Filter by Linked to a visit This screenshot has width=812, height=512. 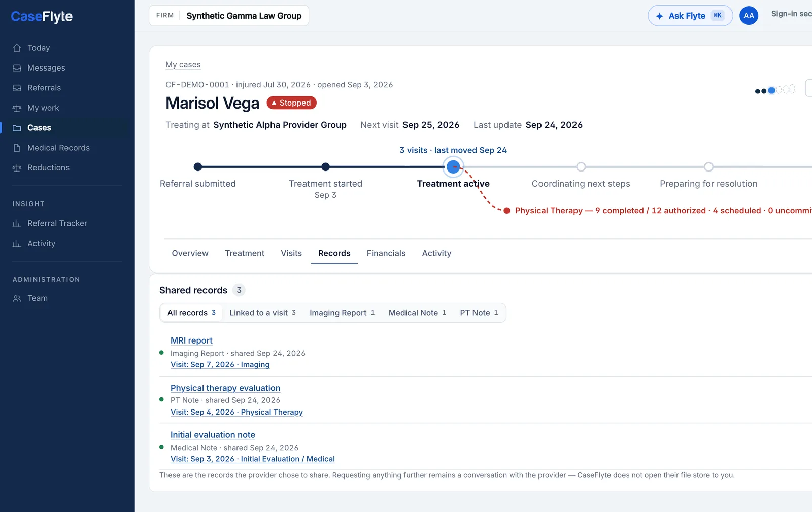(262, 313)
